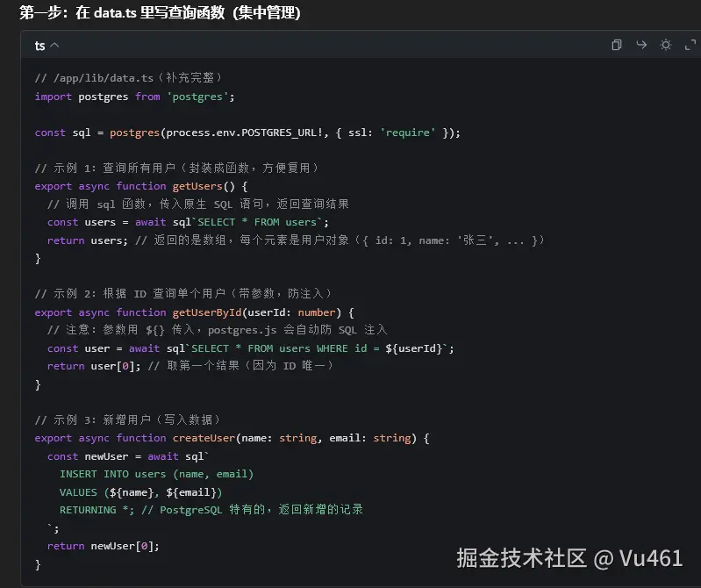Click comment '示例 1: 查询所有用户'
This screenshot has width=701, height=588.
click(177, 168)
